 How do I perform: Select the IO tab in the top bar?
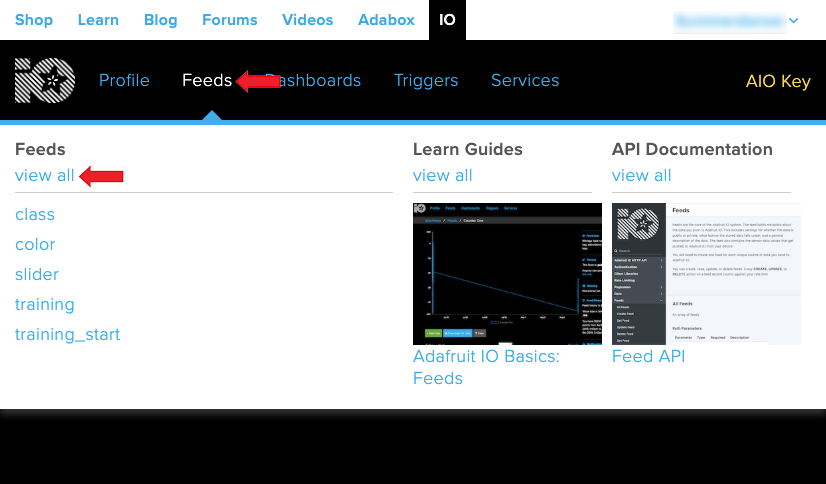point(447,20)
